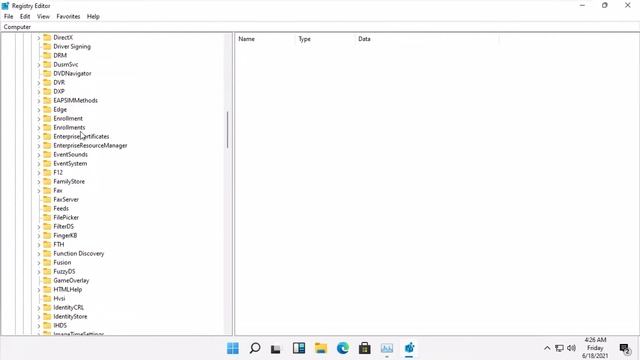Select the EnterpriseCertificates key label
The image size is (640, 360).
(x=81, y=136)
